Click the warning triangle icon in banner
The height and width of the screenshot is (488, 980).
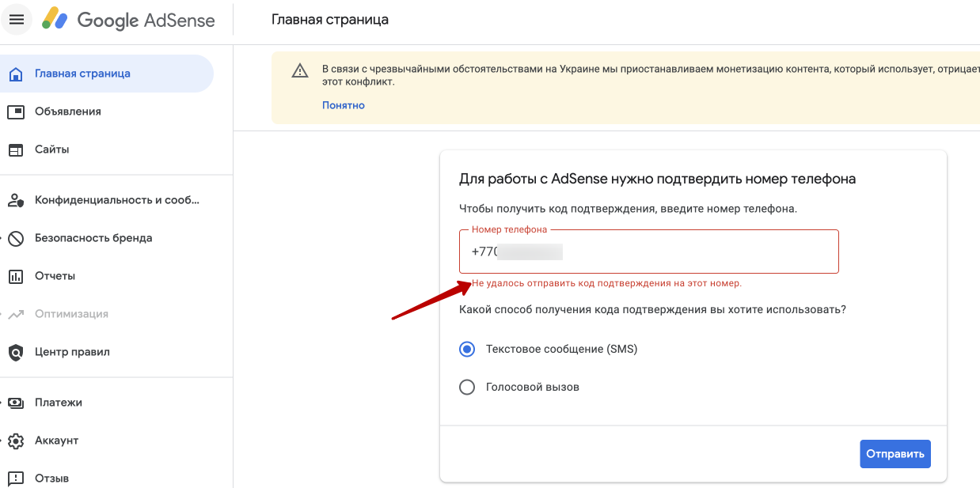[x=300, y=70]
